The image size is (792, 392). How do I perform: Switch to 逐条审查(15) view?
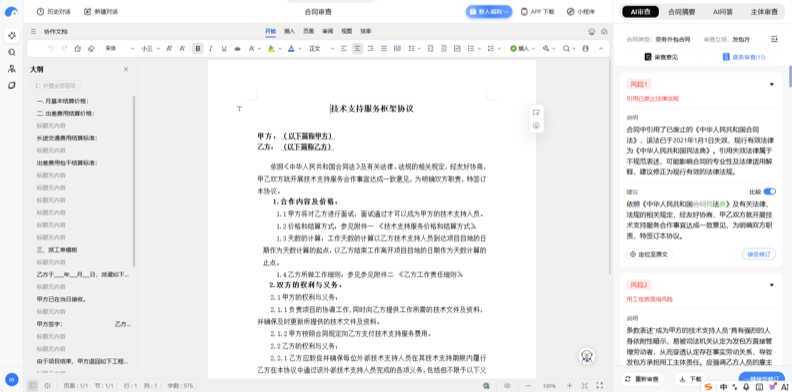pos(744,57)
